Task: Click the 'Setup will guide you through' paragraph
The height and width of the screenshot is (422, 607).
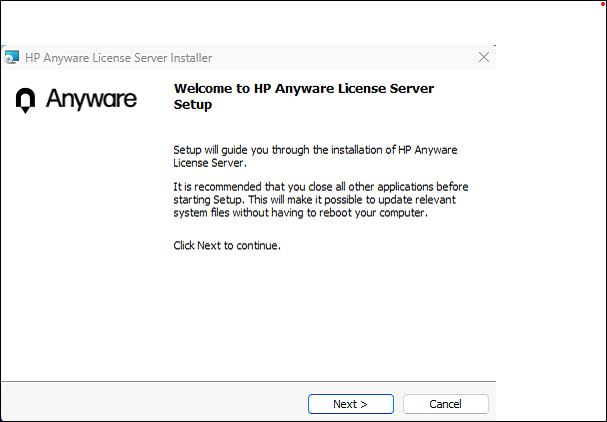Action: [315, 156]
